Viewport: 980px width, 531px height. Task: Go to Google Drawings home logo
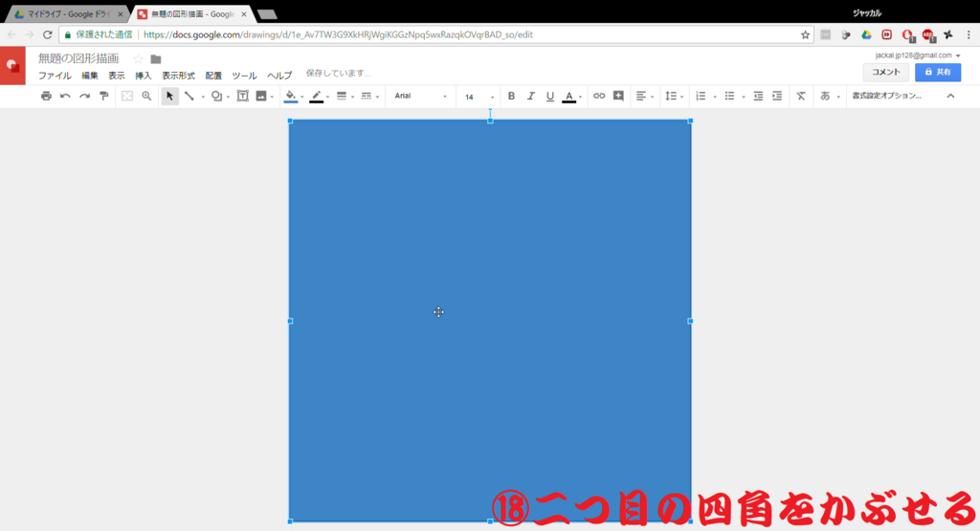coord(12,66)
